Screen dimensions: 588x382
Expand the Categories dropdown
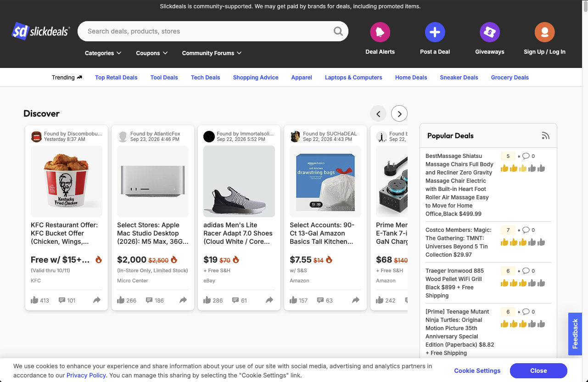tap(103, 53)
